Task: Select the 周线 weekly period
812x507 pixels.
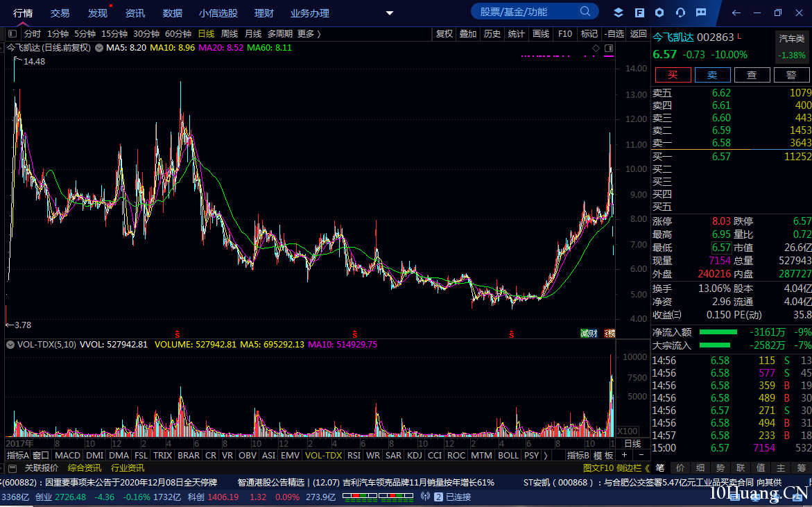Action: pyautogui.click(x=230, y=34)
